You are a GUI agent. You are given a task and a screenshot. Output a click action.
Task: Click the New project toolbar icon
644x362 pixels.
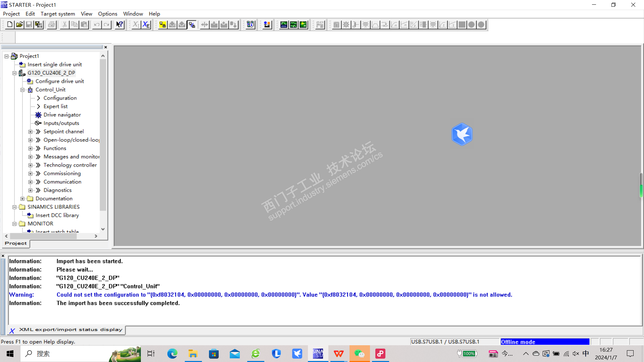tap(10, 24)
